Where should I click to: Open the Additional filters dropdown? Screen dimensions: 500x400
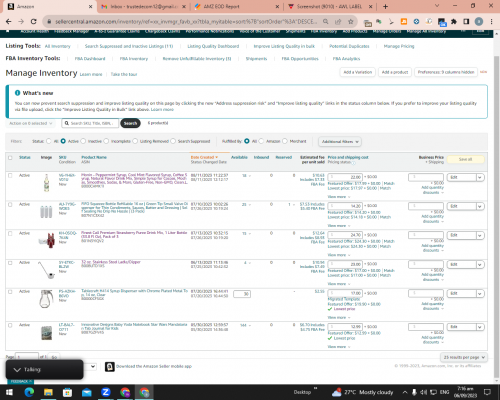340,142
